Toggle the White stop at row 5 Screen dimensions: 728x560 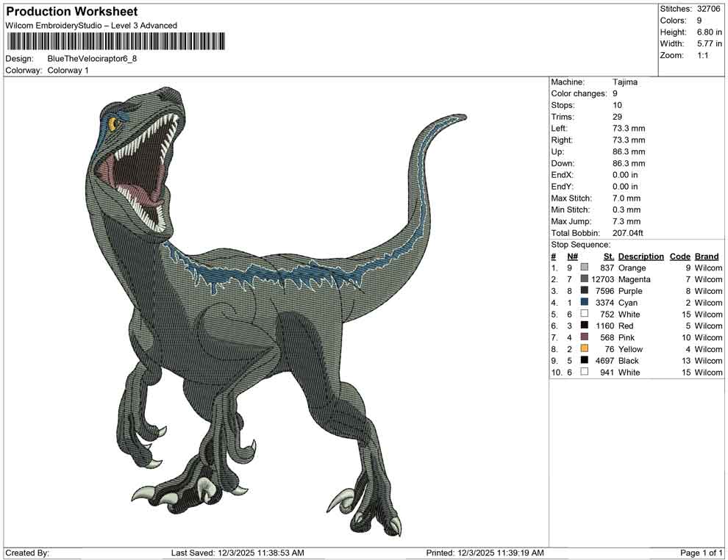tap(585, 314)
